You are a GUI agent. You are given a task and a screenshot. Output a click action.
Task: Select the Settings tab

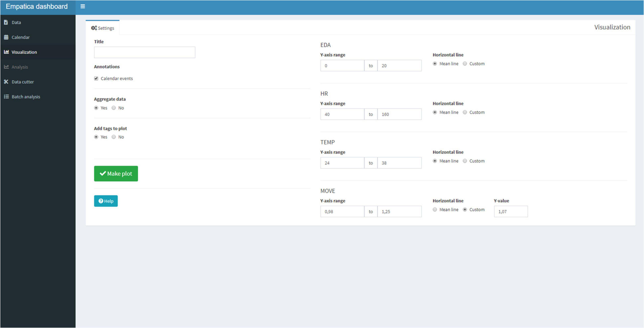pyautogui.click(x=102, y=28)
